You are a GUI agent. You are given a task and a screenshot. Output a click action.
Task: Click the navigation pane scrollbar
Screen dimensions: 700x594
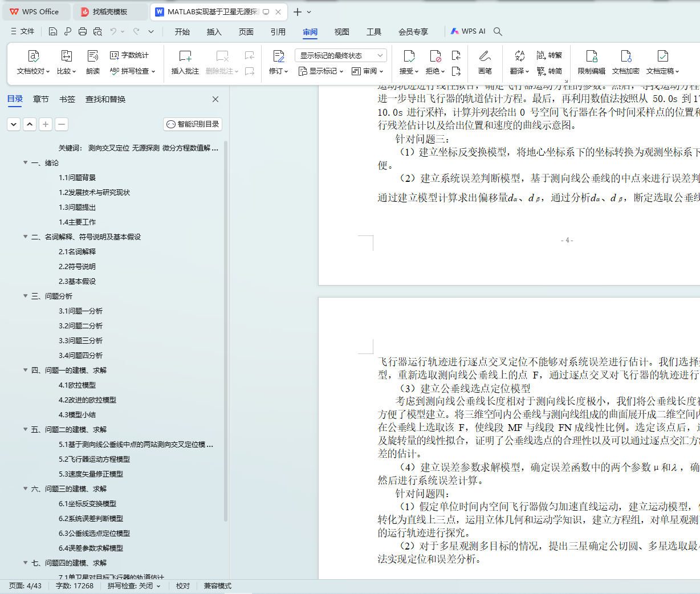point(226,331)
